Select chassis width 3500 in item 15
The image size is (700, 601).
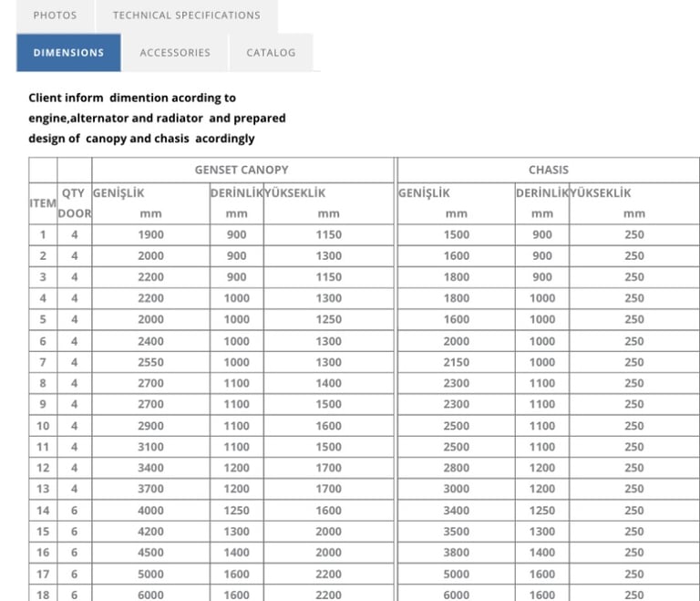[457, 532]
